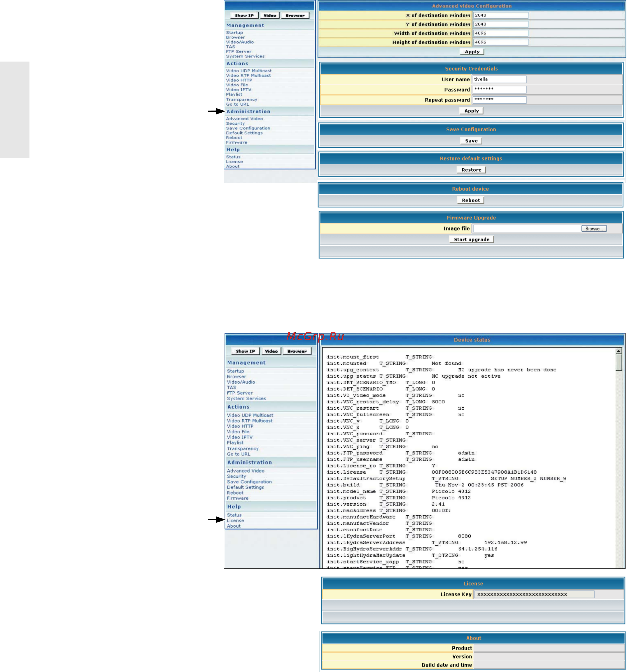
Task: Open Status link in top sidebar
Action: [233, 157]
